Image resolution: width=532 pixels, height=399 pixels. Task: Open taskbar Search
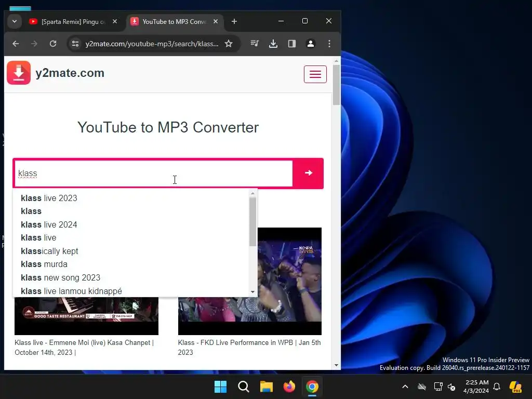(x=243, y=387)
